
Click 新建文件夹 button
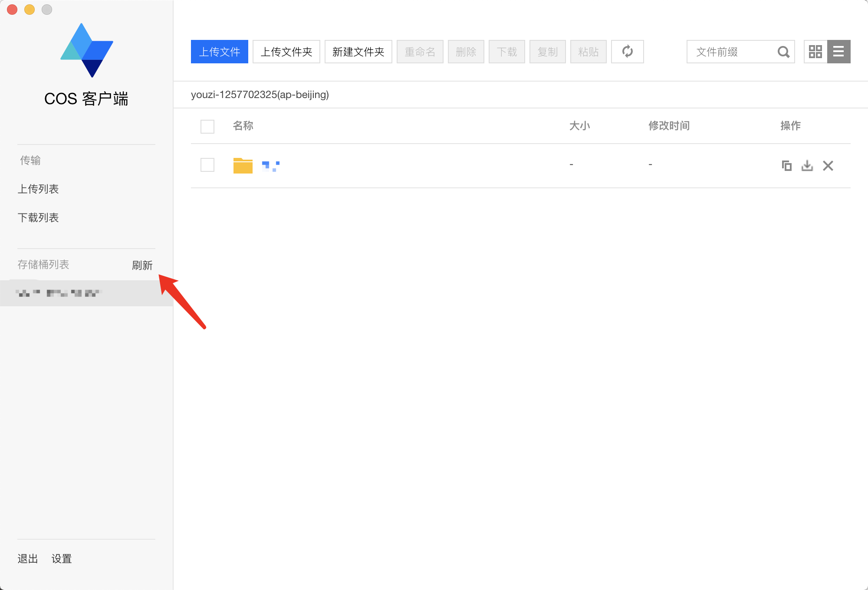(358, 52)
